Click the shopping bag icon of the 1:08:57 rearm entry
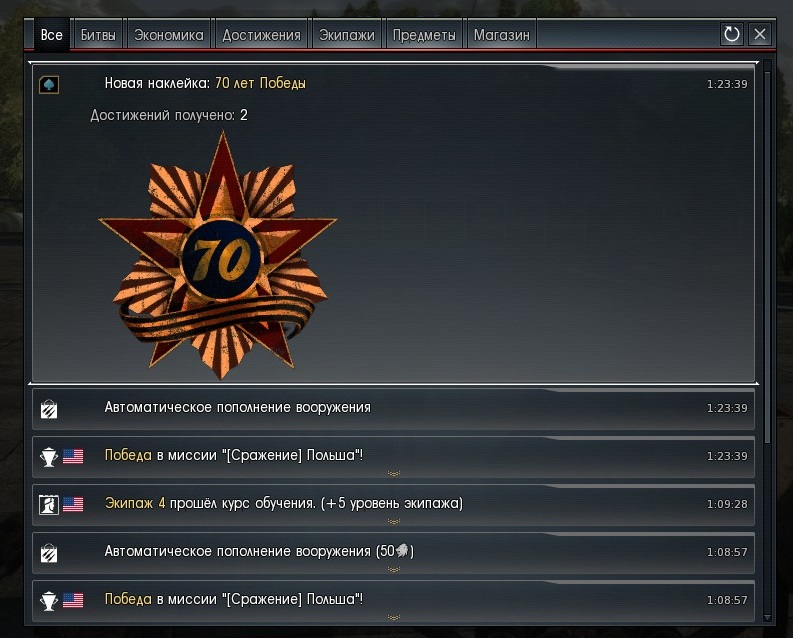The image size is (793, 638). click(49, 553)
